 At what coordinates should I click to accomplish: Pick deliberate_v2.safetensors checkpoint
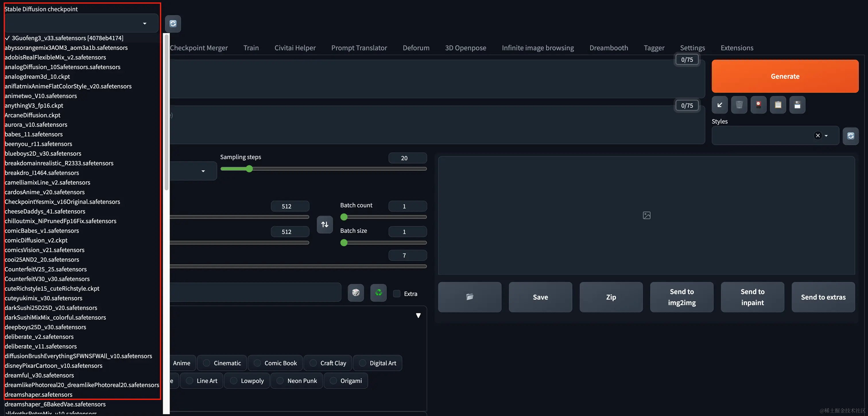click(39, 337)
